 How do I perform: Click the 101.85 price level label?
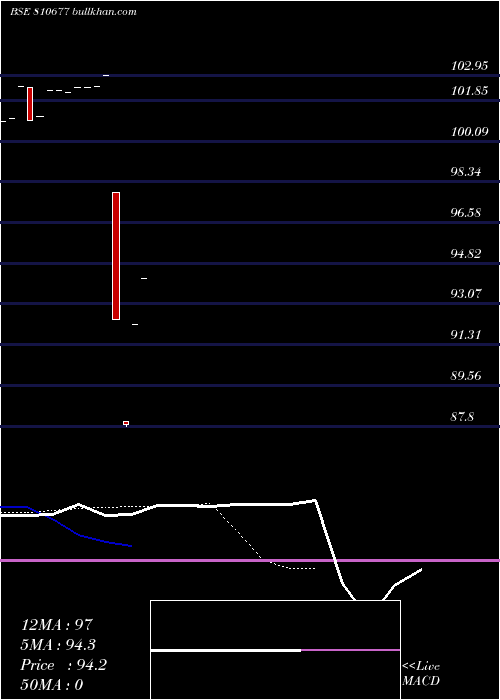click(469, 91)
